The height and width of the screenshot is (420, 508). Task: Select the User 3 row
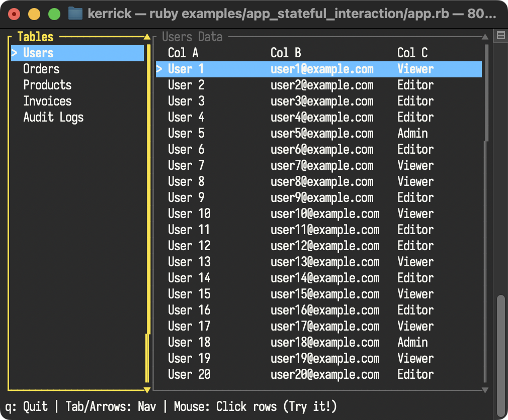(x=319, y=101)
